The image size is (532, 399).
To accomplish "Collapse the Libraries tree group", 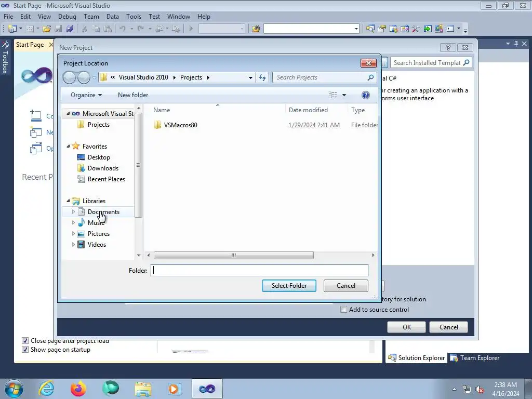I will 68,201.
